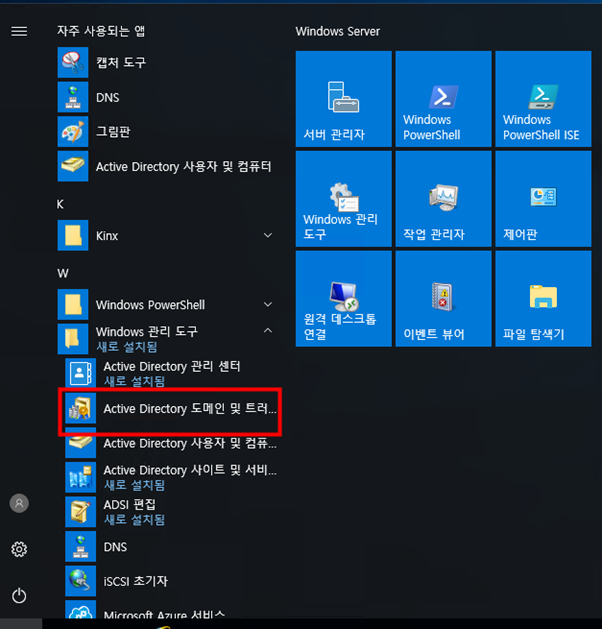The image size is (602, 629).
Task: Click the W letter group header
Action: 63,274
